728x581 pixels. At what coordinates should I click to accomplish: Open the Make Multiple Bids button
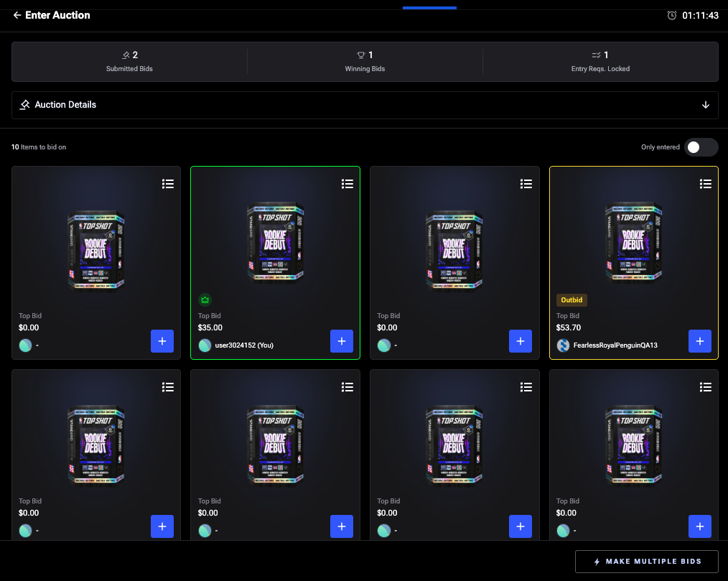647,562
